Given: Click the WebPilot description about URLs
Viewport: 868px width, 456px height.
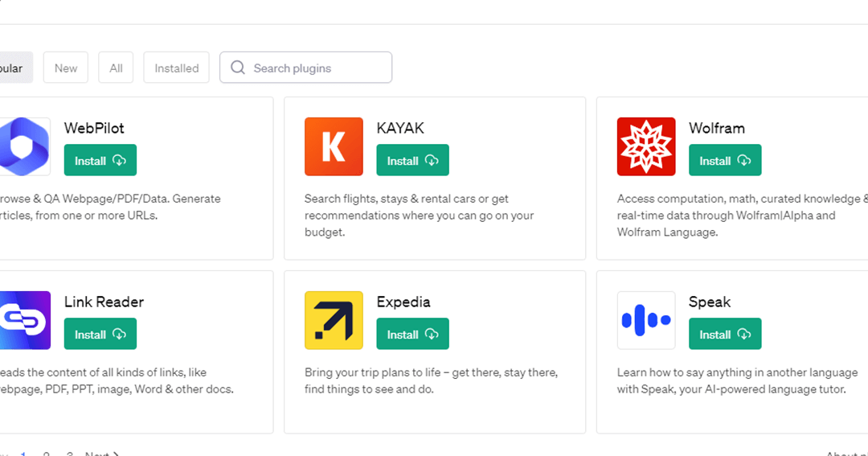Looking at the screenshot, I should (110, 207).
